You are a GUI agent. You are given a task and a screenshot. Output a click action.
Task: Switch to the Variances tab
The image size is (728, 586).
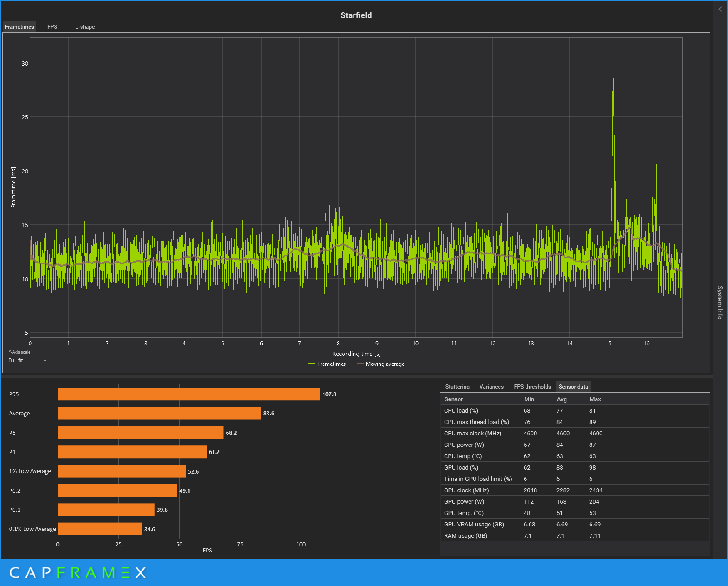pyautogui.click(x=491, y=387)
